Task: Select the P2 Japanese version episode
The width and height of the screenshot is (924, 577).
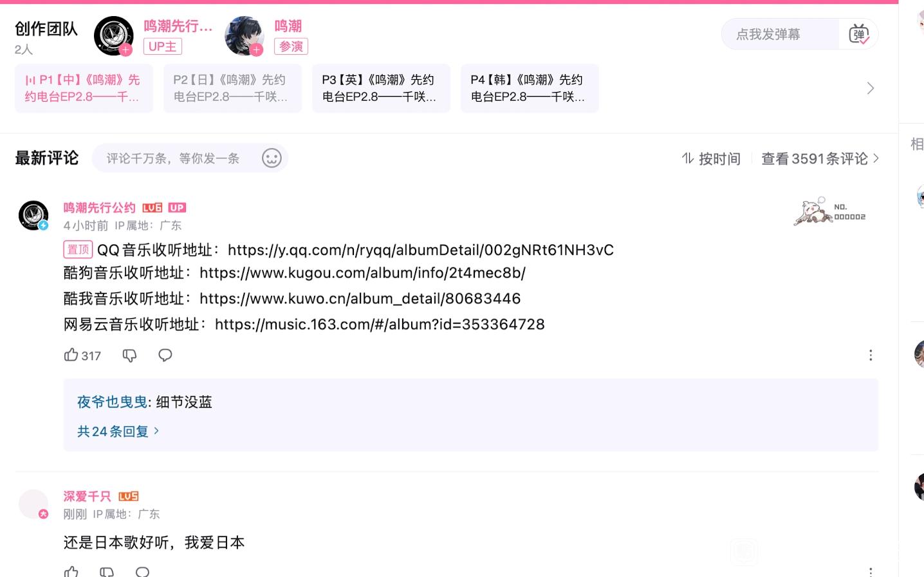Action: pyautogui.click(x=232, y=88)
